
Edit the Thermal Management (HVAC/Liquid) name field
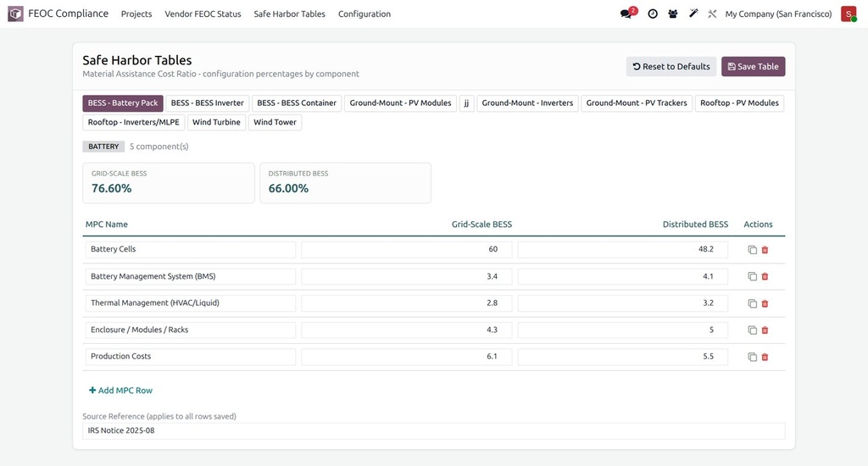[191, 302]
